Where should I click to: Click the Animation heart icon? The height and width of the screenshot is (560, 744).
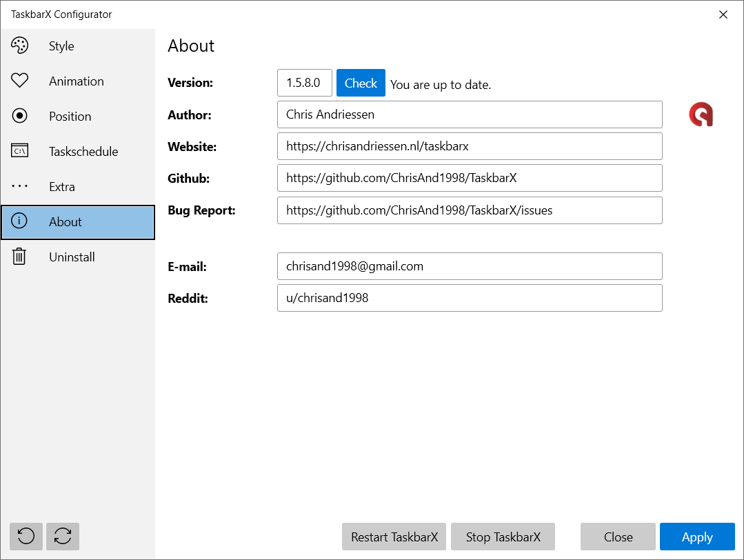19,81
